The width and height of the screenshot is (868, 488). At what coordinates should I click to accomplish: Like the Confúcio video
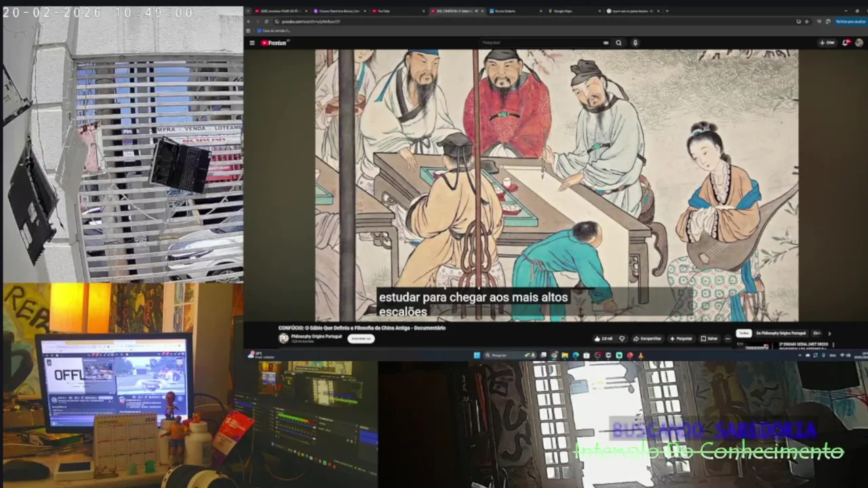click(x=603, y=338)
